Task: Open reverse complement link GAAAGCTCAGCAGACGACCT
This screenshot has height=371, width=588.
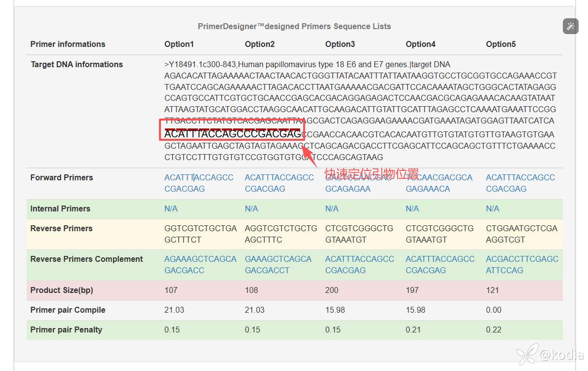Action: (x=278, y=264)
